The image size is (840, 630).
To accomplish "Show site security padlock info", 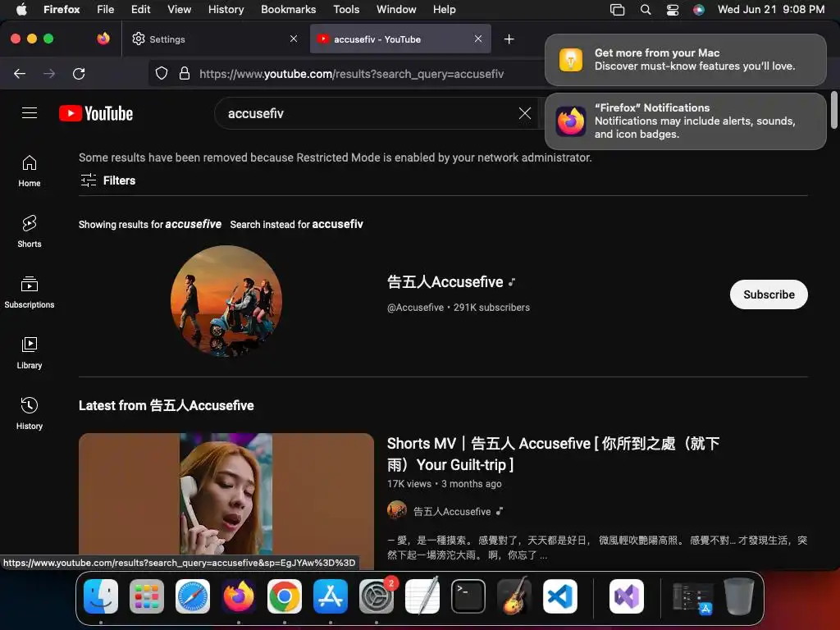I will click(185, 73).
